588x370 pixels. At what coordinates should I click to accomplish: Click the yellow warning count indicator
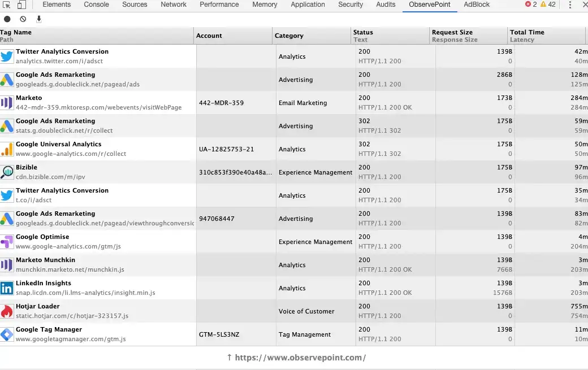click(548, 5)
